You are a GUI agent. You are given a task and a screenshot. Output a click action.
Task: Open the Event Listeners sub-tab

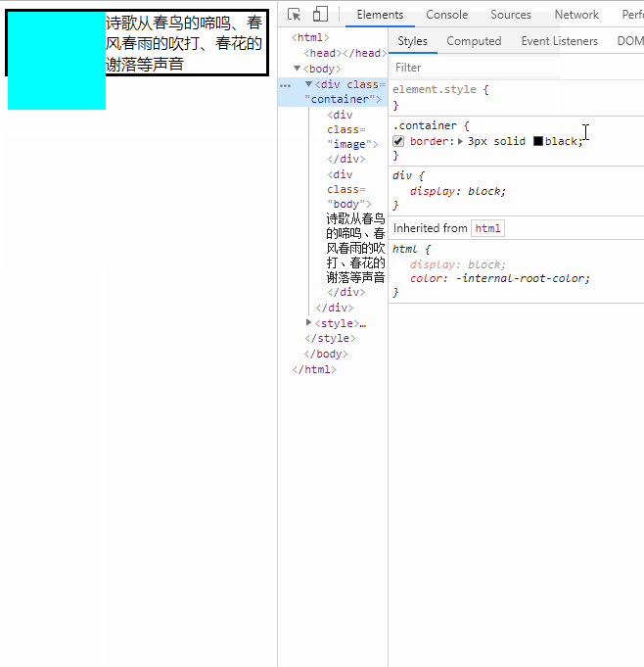point(560,41)
